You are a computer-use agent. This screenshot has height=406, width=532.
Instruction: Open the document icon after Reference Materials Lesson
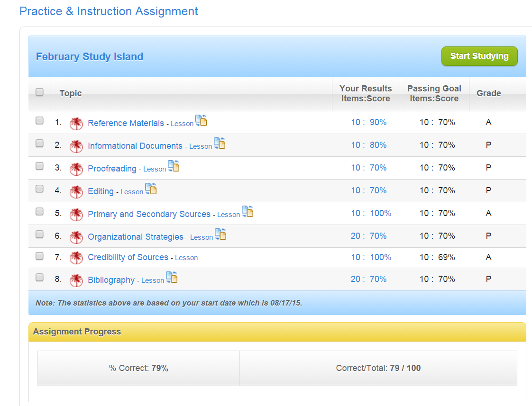click(201, 120)
